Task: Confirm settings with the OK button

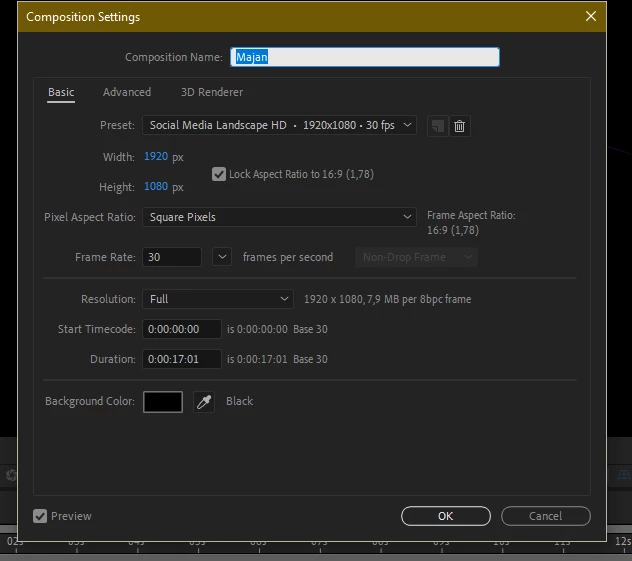Action: point(446,516)
